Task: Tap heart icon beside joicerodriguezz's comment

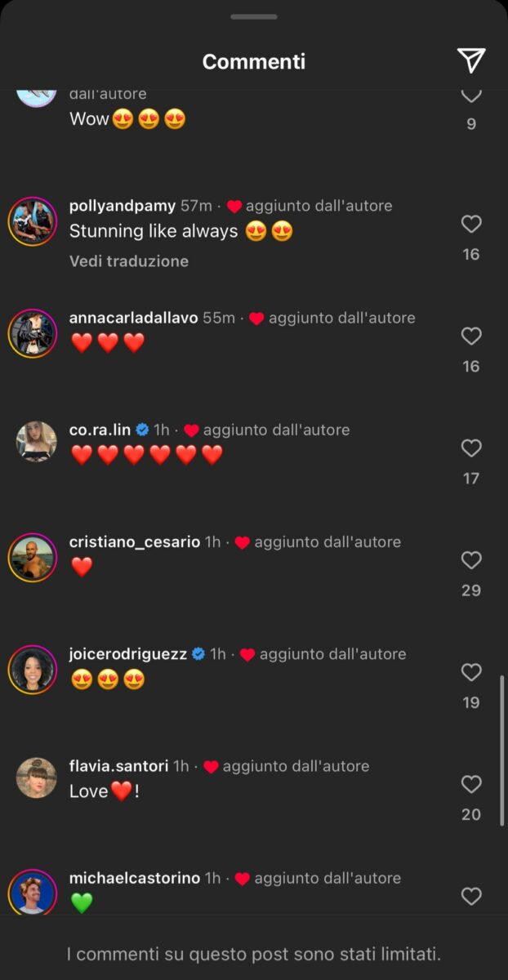Action: click(x=471, y=672)
